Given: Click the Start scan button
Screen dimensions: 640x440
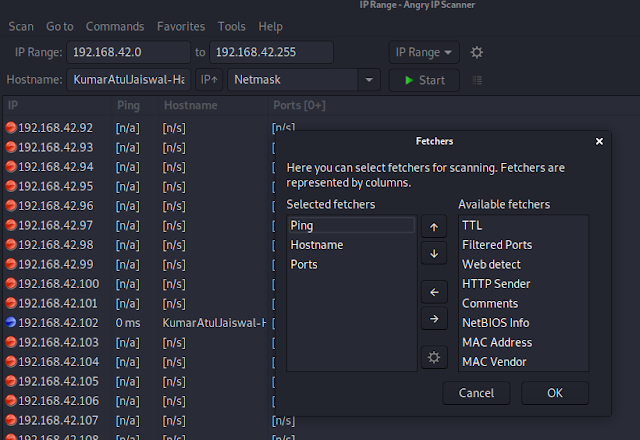Looking at the screenshot, I should pos(424,80).
